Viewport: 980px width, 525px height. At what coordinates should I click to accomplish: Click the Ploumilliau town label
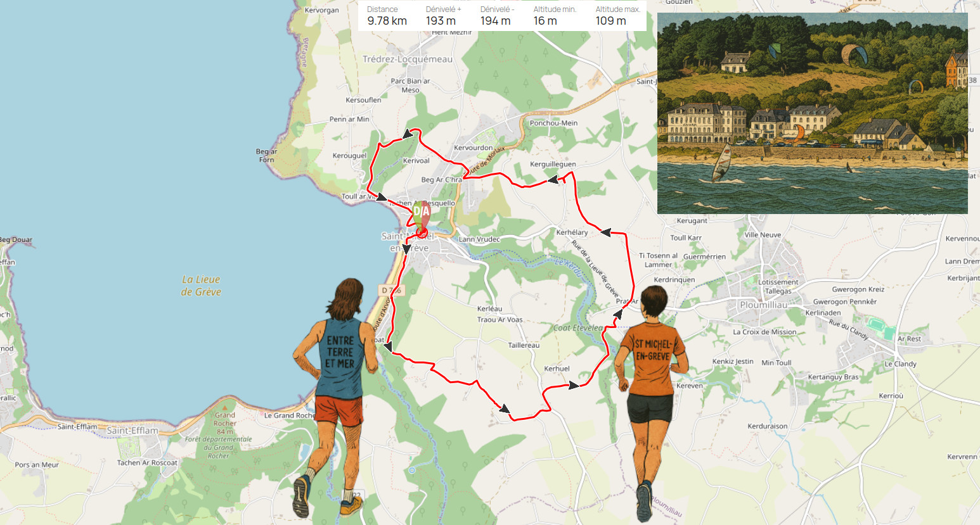(x=764, y=305)
